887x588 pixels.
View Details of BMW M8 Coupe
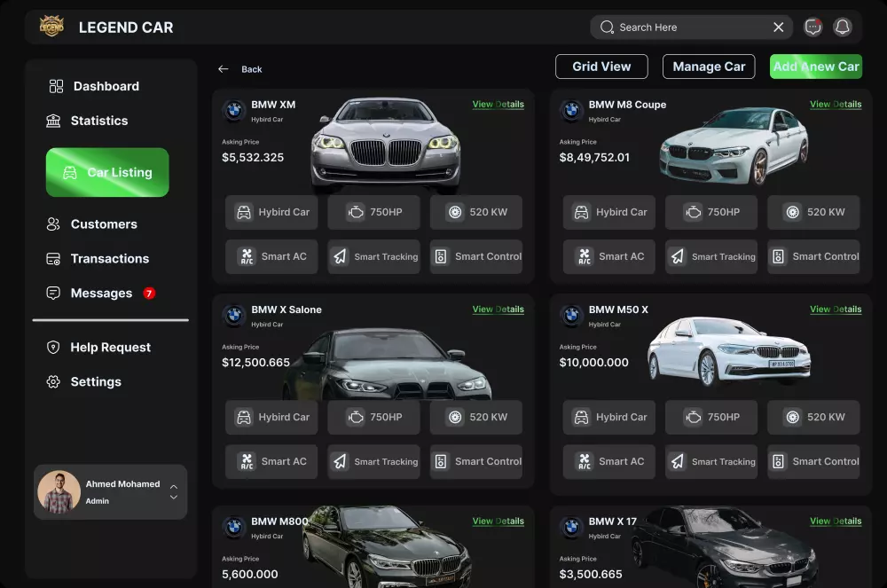pos(836,105)
